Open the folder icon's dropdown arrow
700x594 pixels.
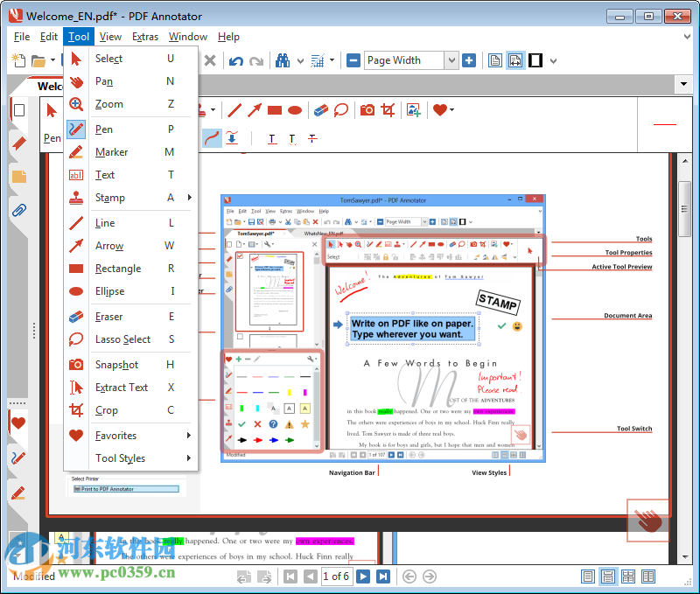point(52,60)
